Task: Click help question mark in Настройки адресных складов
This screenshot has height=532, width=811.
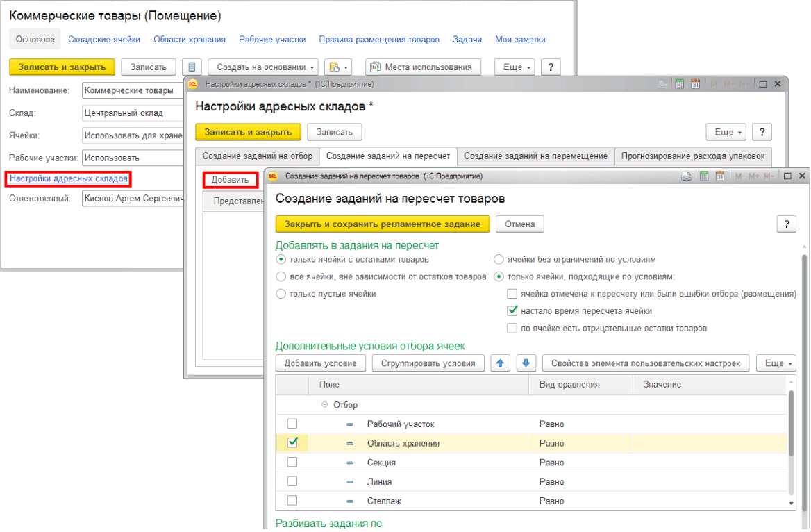Action: (762, 132)
